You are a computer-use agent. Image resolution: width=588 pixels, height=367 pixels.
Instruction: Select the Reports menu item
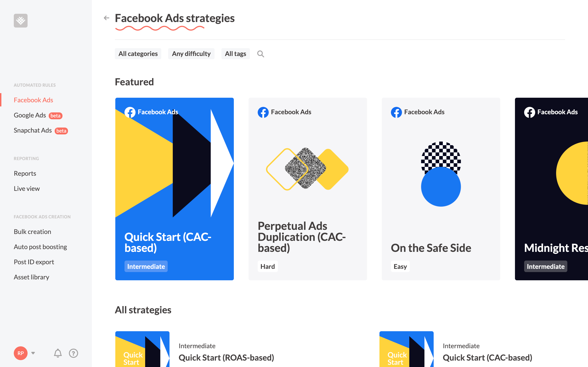point(25,173)
